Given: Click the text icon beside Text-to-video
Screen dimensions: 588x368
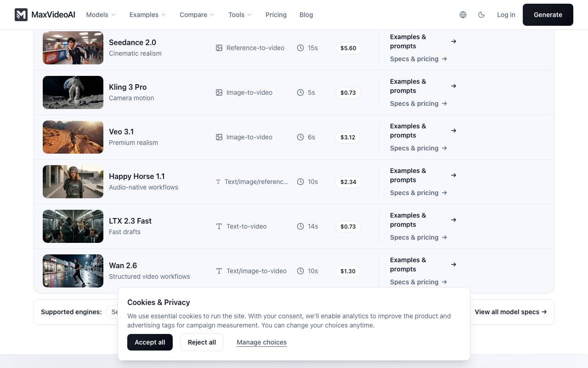Looking at the screenshot, I should (219, 226).
